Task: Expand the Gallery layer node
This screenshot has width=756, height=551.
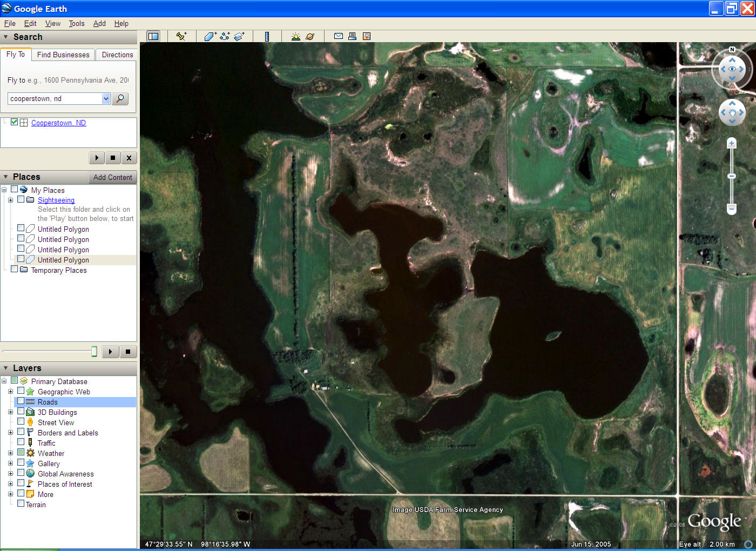Action: coord(10,463)
